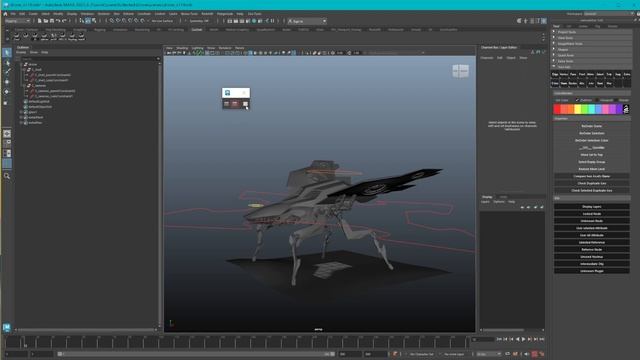Pick the red color swatch

pos(557,109)
